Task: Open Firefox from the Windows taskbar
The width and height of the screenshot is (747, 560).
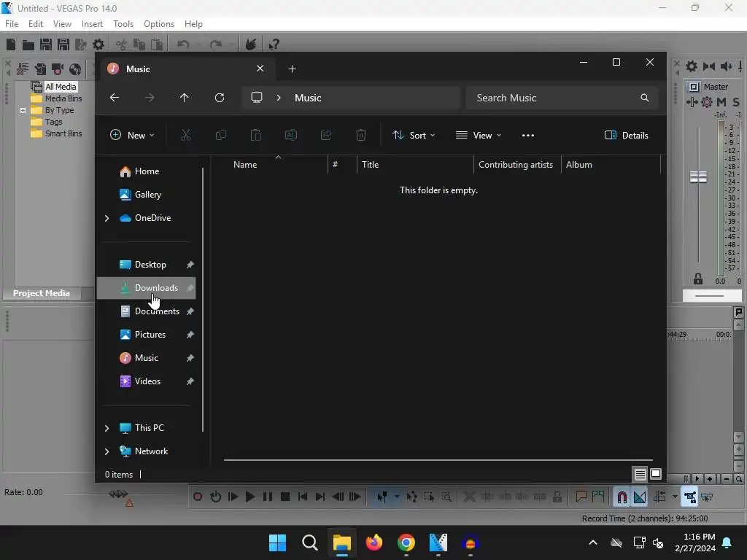Action: 374,542
